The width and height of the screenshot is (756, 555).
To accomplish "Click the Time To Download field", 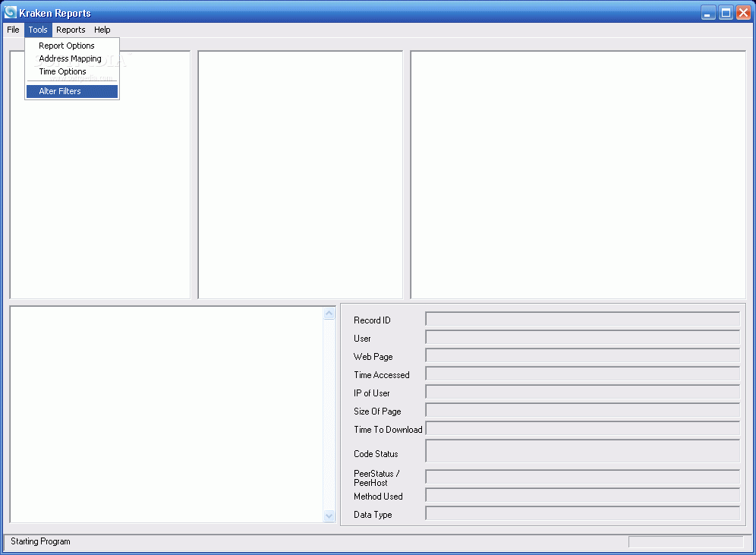I will click(x=582, y=428).
